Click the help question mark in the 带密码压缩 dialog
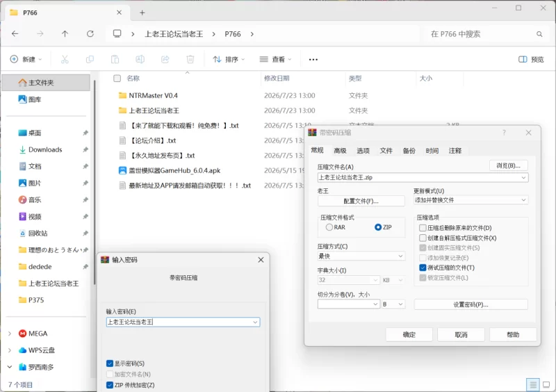 coord(504,133)
